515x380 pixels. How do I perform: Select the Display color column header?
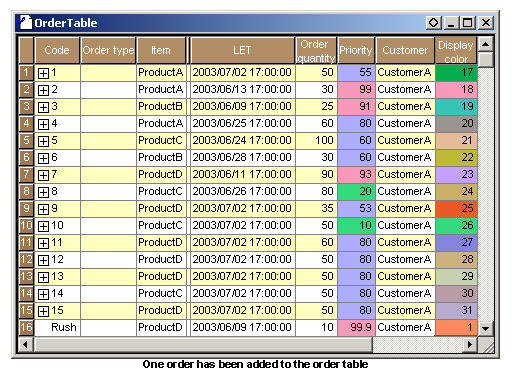click(x=456, y=50)
